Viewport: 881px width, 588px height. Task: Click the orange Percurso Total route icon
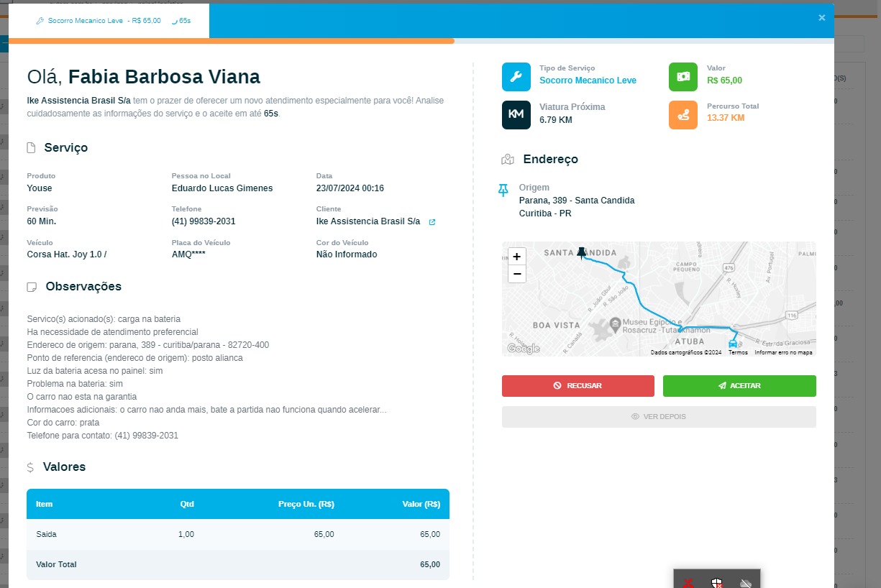[x=683, y=115]
